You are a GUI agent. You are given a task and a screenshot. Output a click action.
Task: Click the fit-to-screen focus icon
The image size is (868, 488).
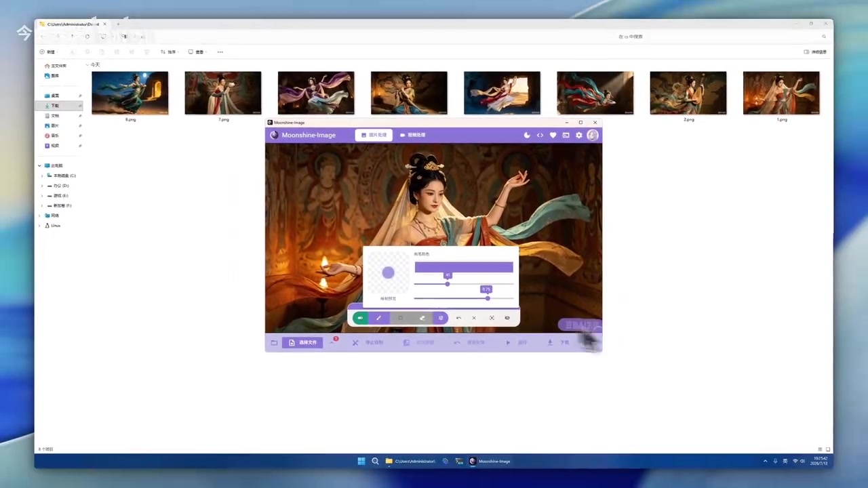pos(492,318)
